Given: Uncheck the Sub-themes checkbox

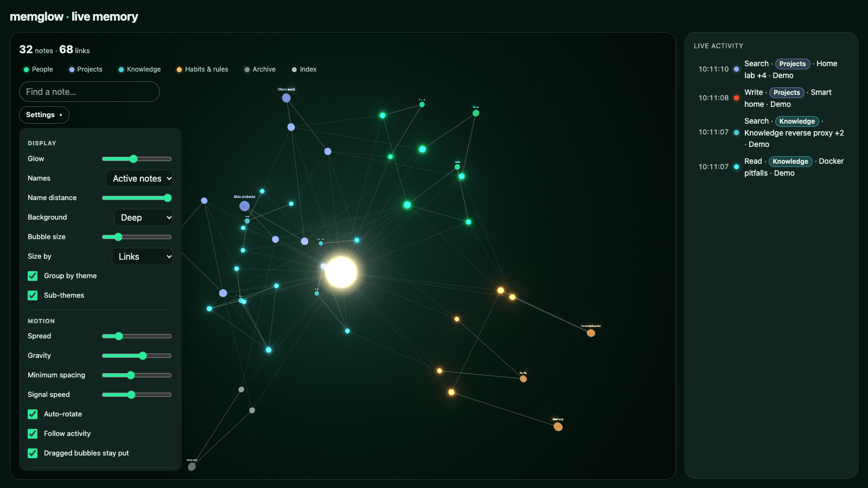Looking at the screenshot, I should coord(33,296).
